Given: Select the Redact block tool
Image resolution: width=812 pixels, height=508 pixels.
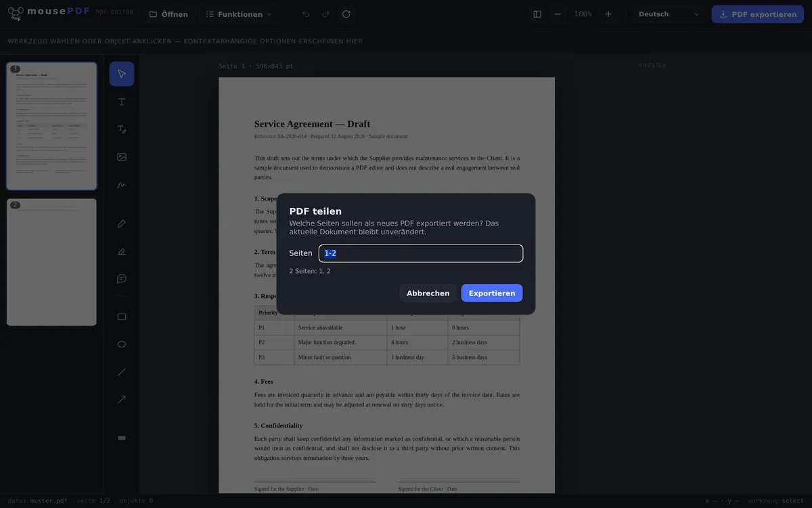Looking at the screenshot, I should pyautogui.click(x=122, y=438).
